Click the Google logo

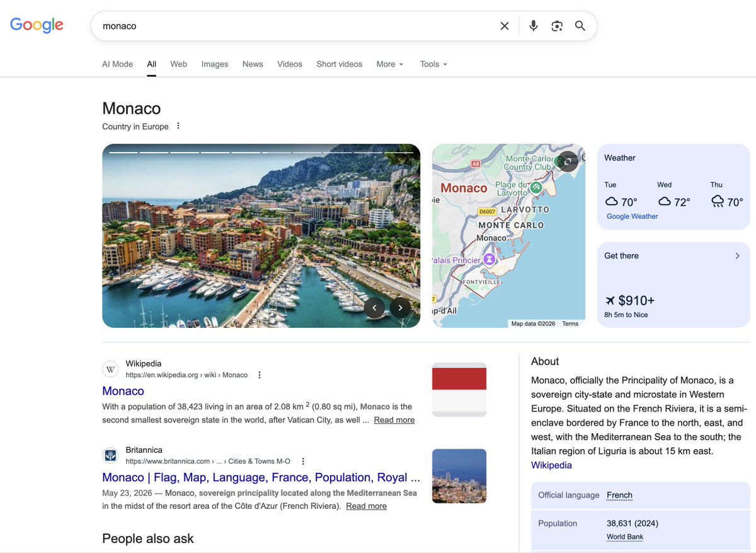pyautogui.click(x=37, y=25)
